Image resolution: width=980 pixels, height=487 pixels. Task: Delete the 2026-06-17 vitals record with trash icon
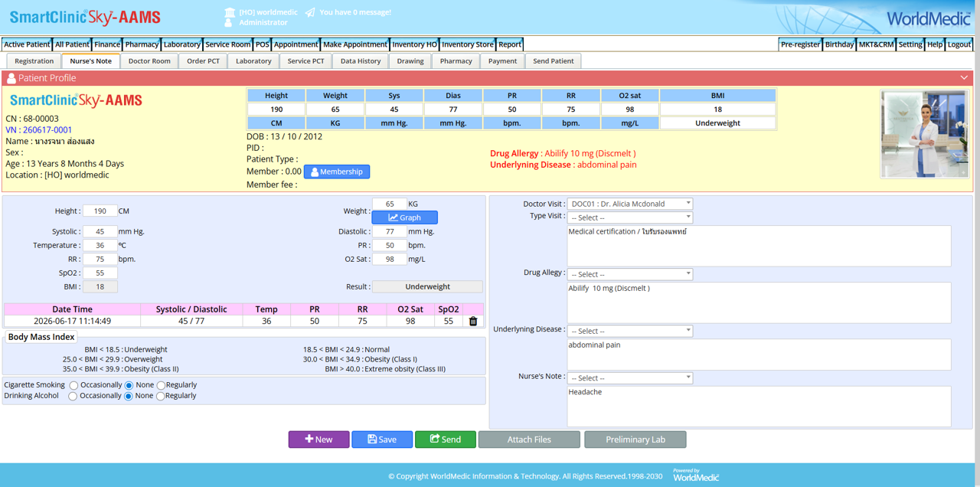[x=473, y=322]
